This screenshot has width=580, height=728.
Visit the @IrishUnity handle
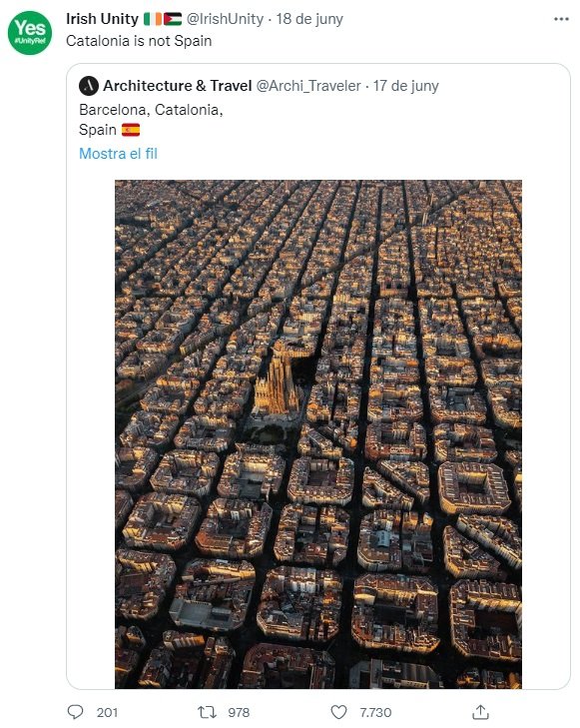tap(225, 19)
